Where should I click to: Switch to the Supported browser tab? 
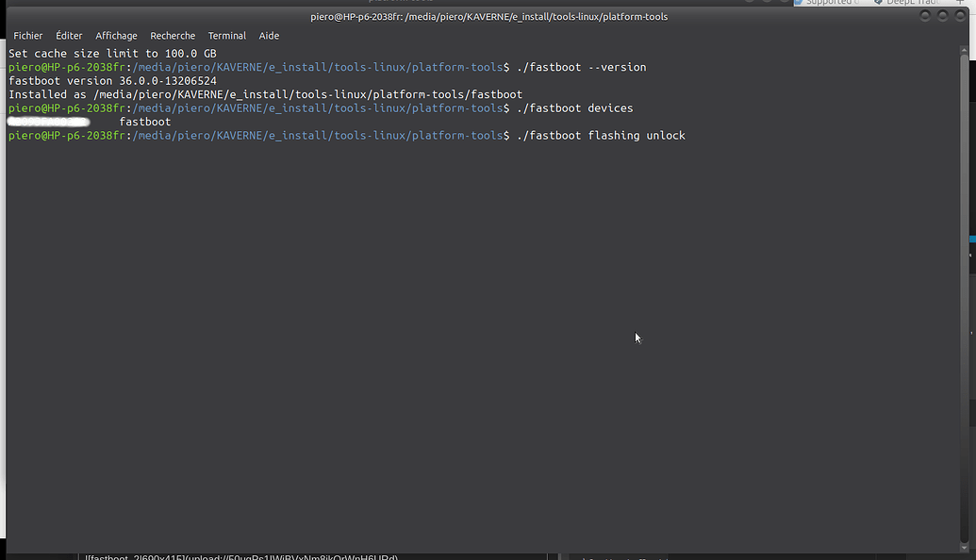827,3
